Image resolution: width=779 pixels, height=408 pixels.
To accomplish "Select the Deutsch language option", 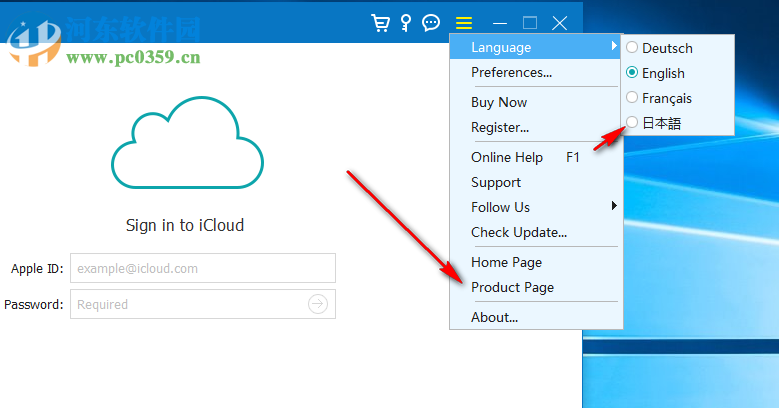I will 667,48.
